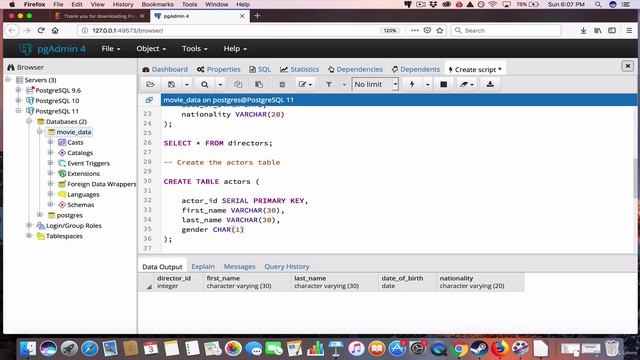Open the No limit rows combo box
The width and height of the screenshot is (640, 360).
(x=375, y=84)
